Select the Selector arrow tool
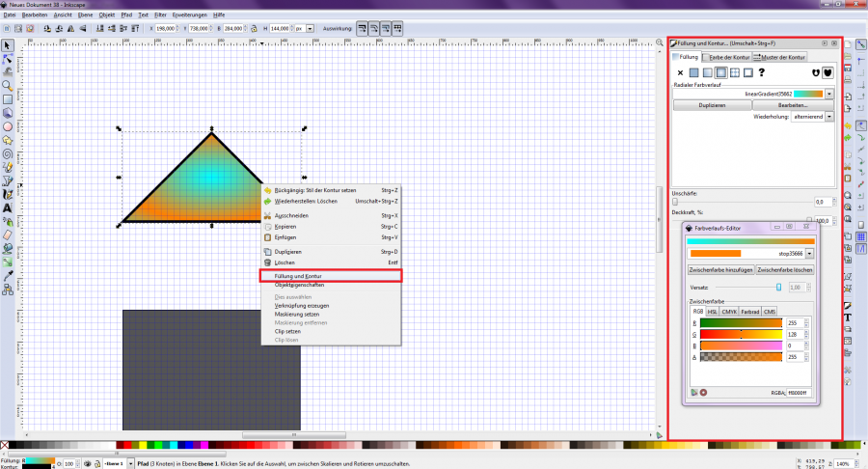868x469 pixels. (8, 45)
